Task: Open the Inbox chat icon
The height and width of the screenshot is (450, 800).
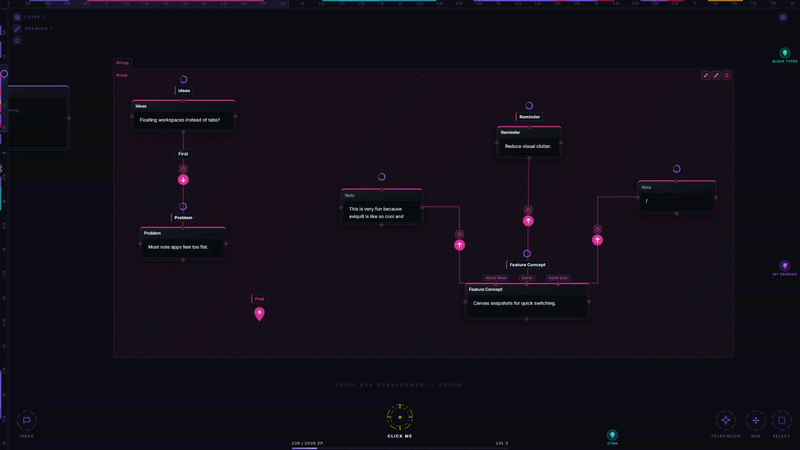Action: [27, 420]
